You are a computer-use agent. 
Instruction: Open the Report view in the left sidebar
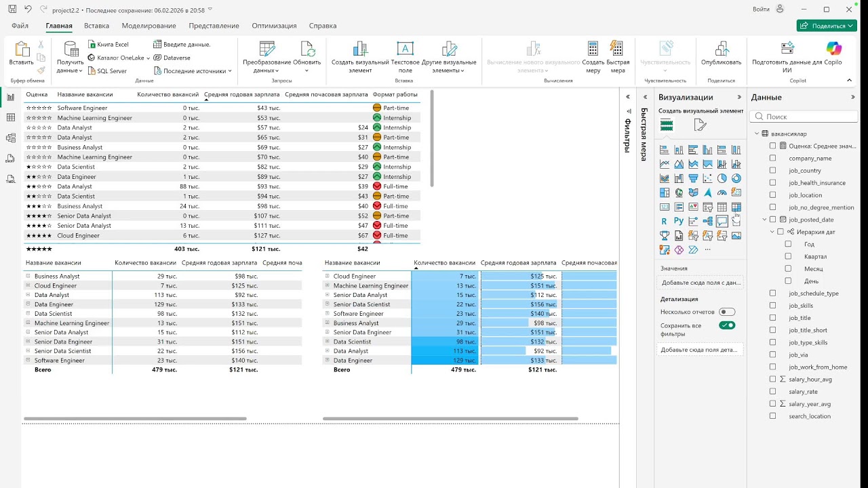click(10, 97)
